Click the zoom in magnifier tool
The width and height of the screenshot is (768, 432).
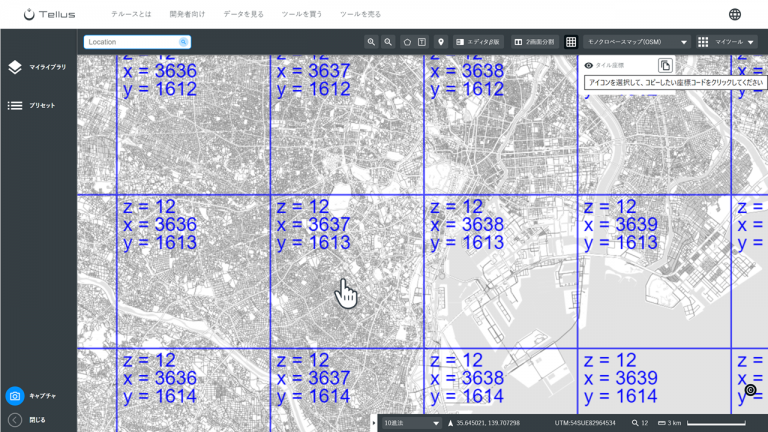[x=371, y=42]
